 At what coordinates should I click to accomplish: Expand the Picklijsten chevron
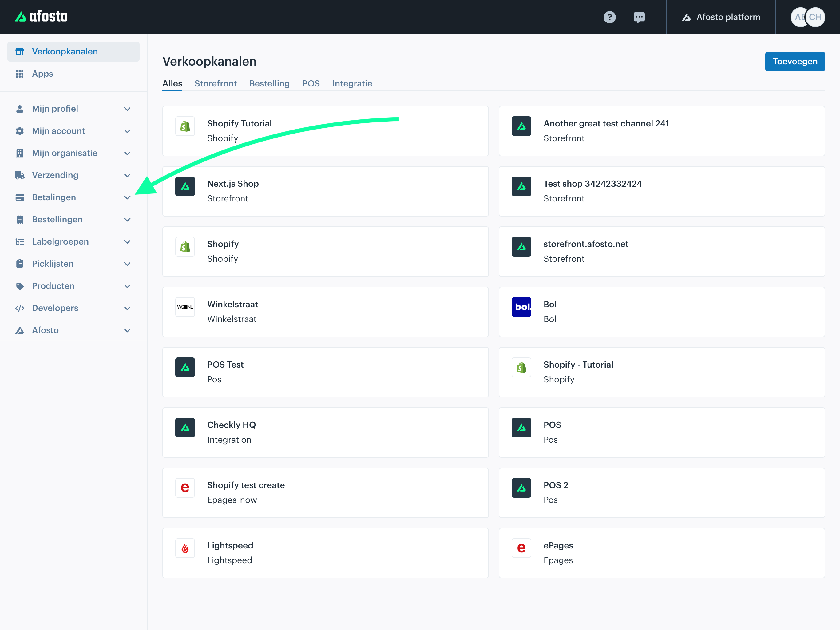tap(128, 264)
